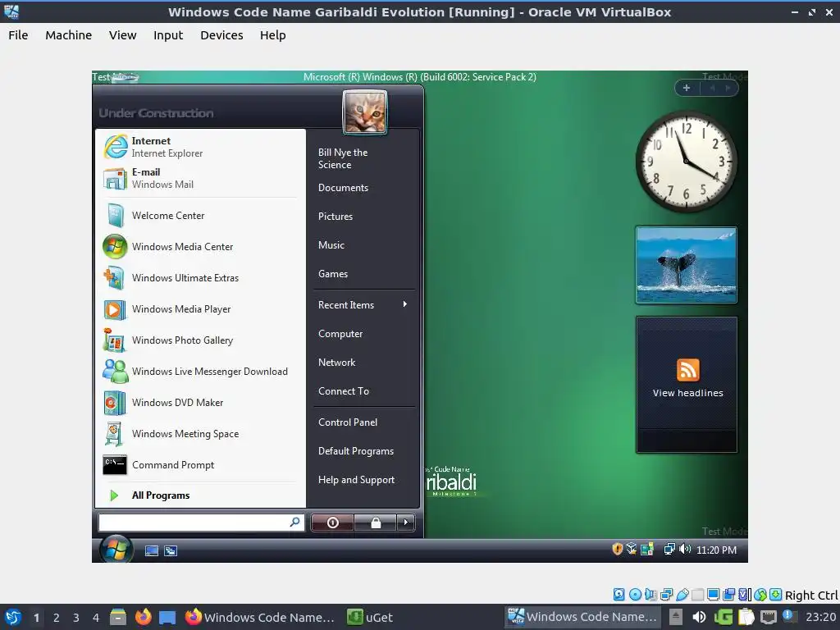Switch to host workspace 2
The width and height of the screenshot is (840, 630).
[x=57, y=617]
